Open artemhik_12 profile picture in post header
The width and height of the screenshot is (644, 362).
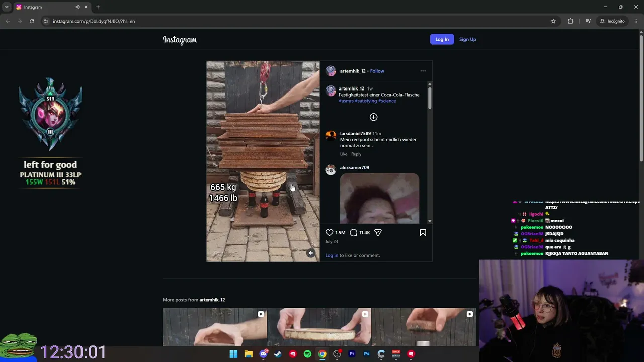(331, 71)
